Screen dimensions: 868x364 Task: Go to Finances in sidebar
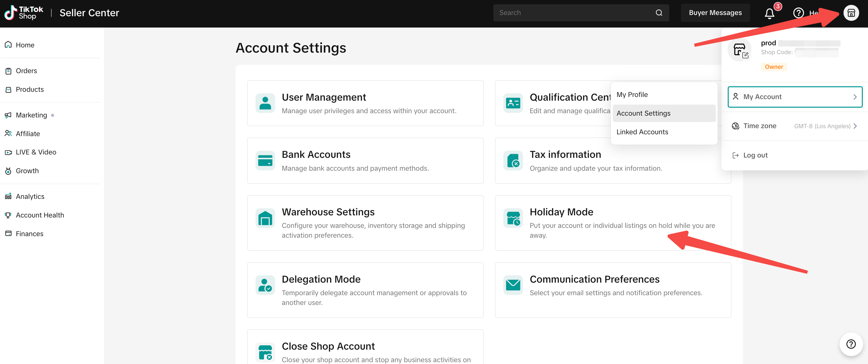coord(29,234)
